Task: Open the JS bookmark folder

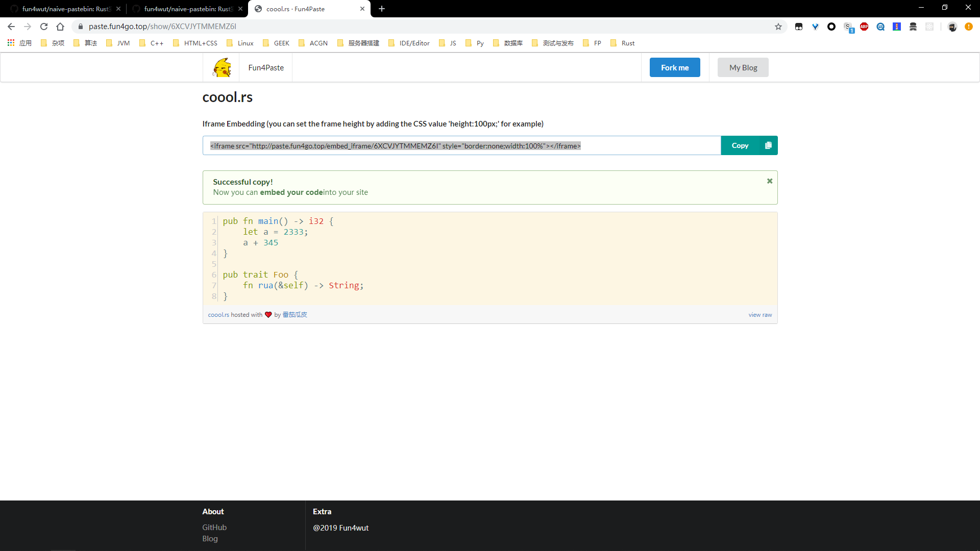Action: point(448,43)
